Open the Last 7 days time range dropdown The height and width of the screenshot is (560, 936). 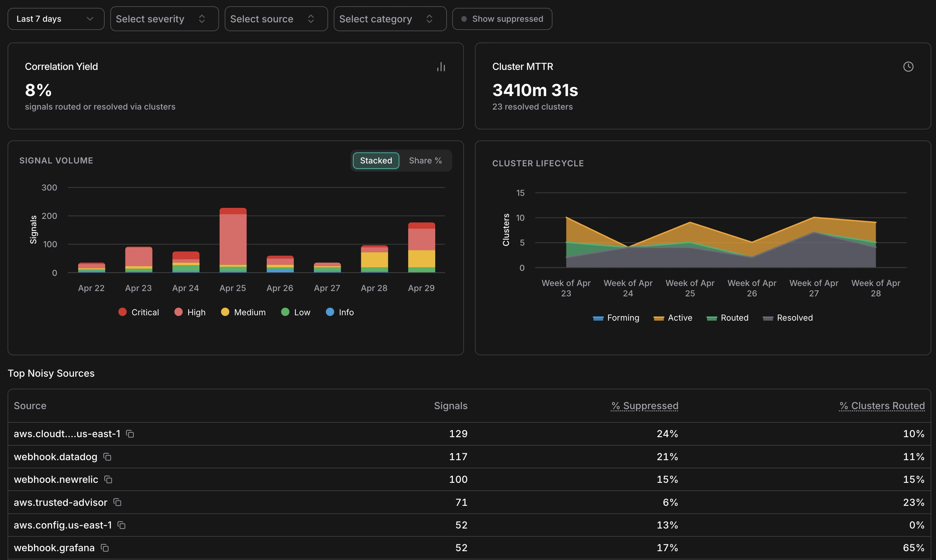pyautogui.click(x=56, y=19)
